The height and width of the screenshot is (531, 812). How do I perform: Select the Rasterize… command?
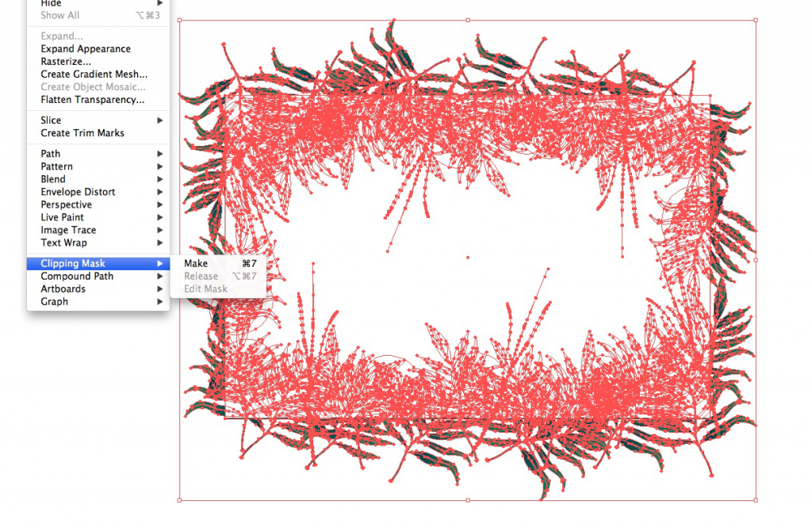point(98,62)
